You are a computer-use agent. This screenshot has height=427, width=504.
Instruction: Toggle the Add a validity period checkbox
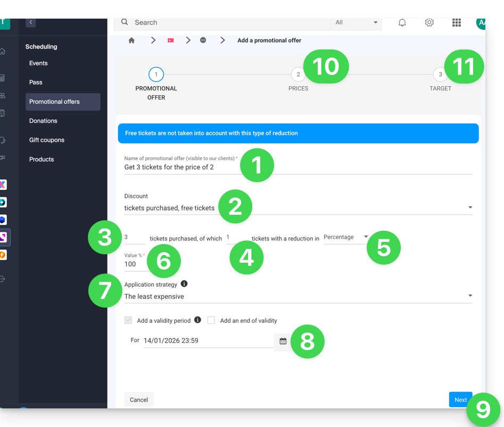[128, 321]
